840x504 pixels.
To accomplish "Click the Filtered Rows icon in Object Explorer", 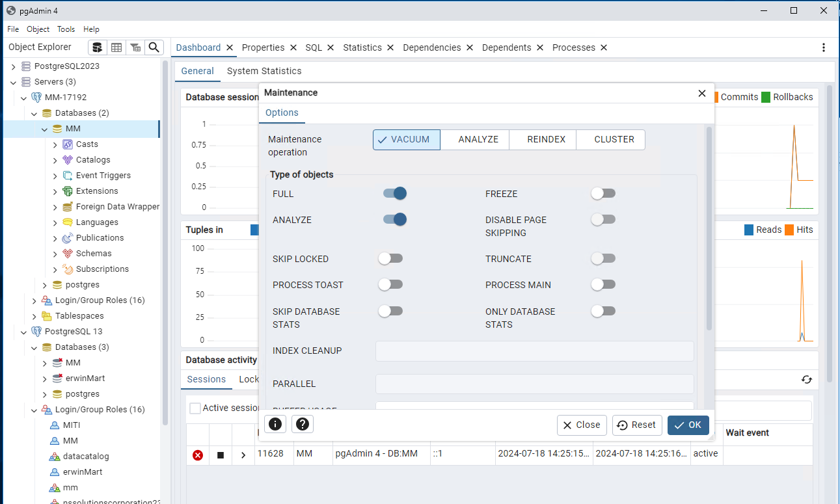I will point(135,47).
